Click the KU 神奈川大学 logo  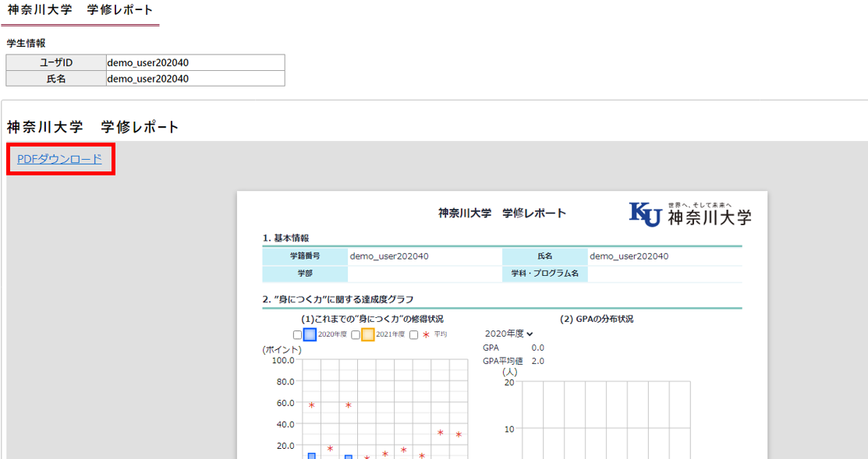tap(690, 214)
